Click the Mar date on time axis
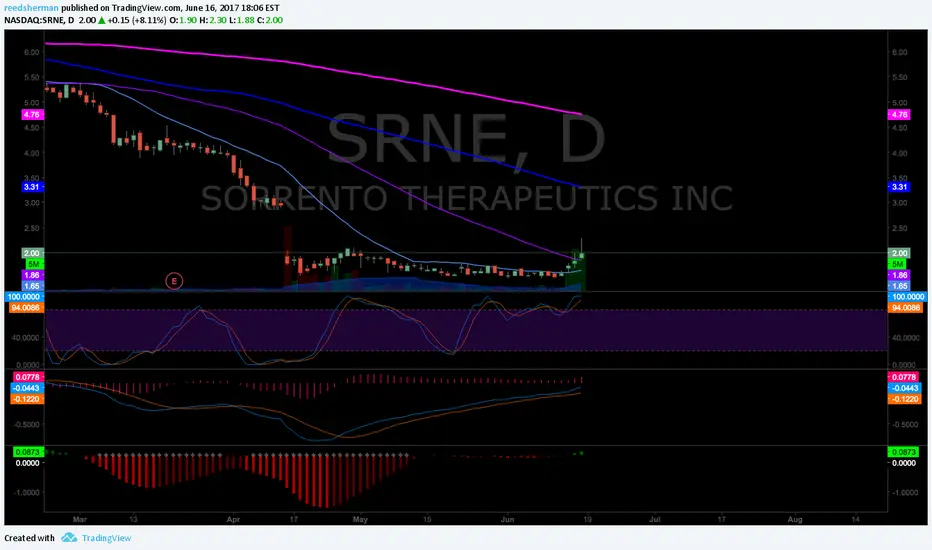The image size is (932, 550). (80, 519)
